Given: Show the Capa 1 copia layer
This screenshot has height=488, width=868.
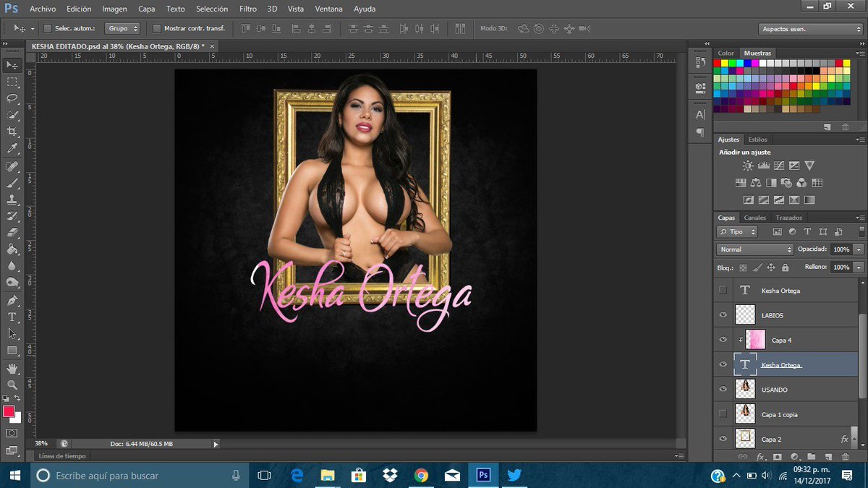Looking at the screenshot, I should (723, 414).
